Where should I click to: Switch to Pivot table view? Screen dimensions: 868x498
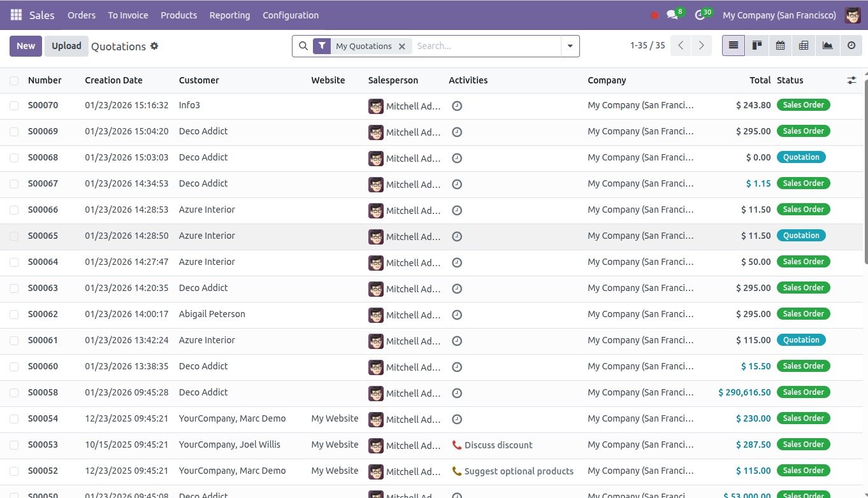coord(804,46)
